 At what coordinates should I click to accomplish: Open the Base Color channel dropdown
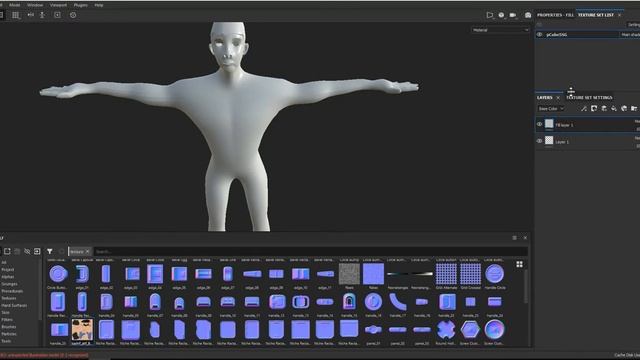551,109
